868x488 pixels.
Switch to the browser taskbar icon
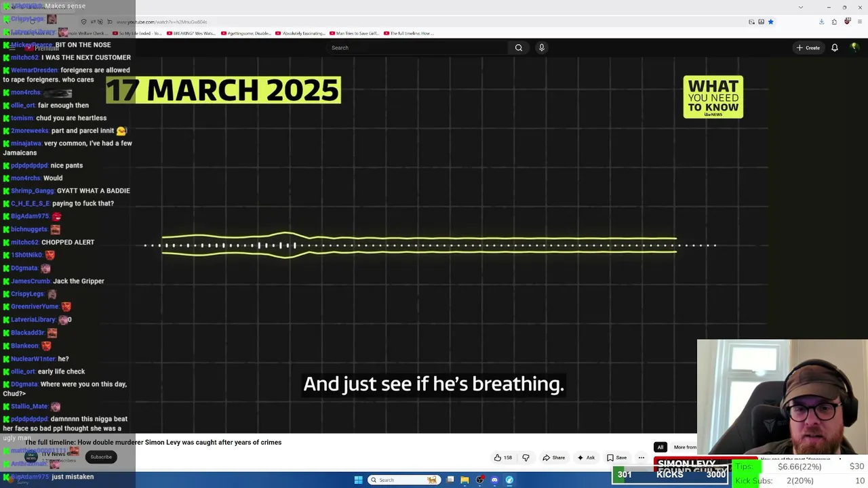click(509, 480)
